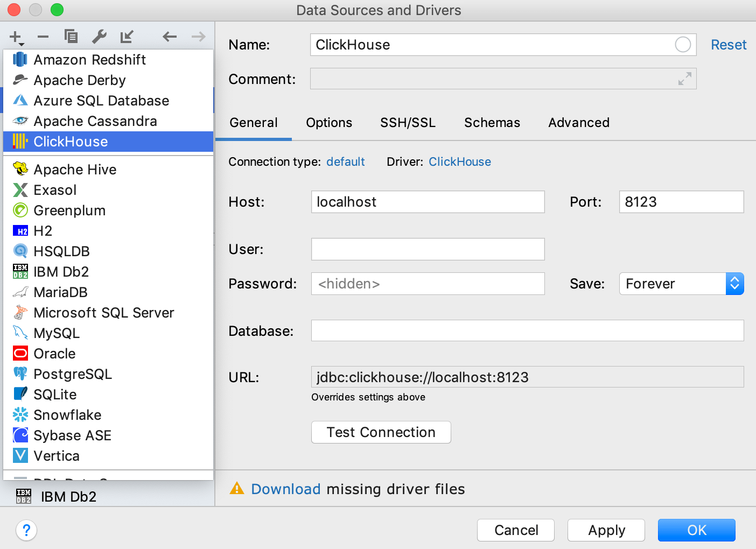Click the Apply button
The image size is (756, 549).
(606, 530)
